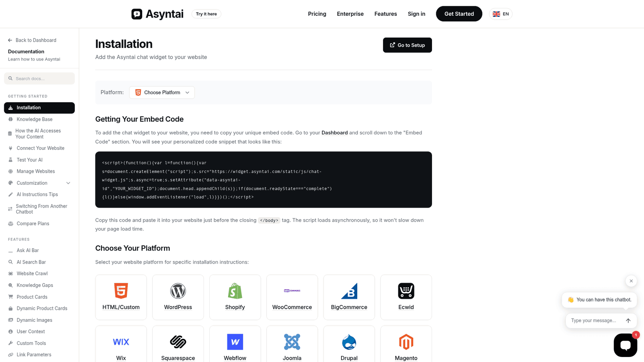Pick the Squarespace platform card
This screenshot has height=362, width=644.
pos(178,344)
